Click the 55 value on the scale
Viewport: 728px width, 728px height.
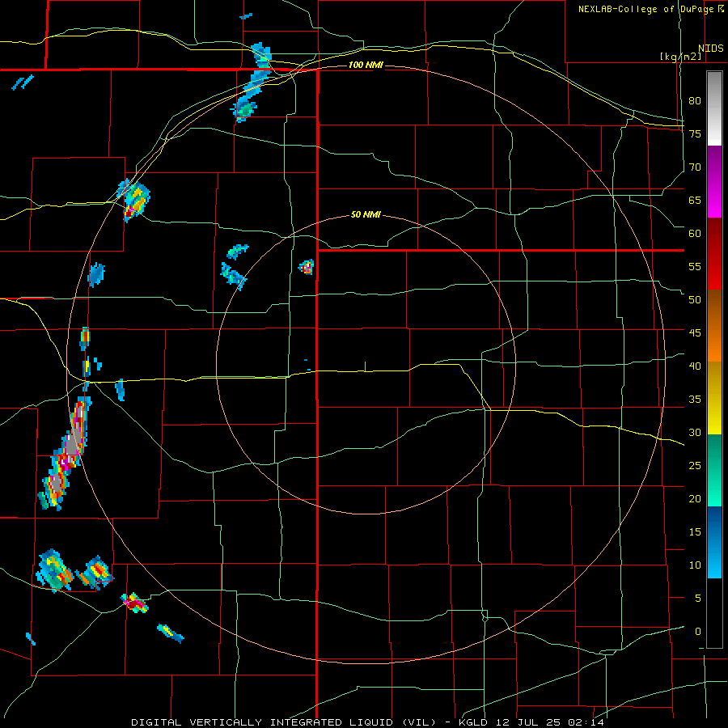(x=695, y=267)
